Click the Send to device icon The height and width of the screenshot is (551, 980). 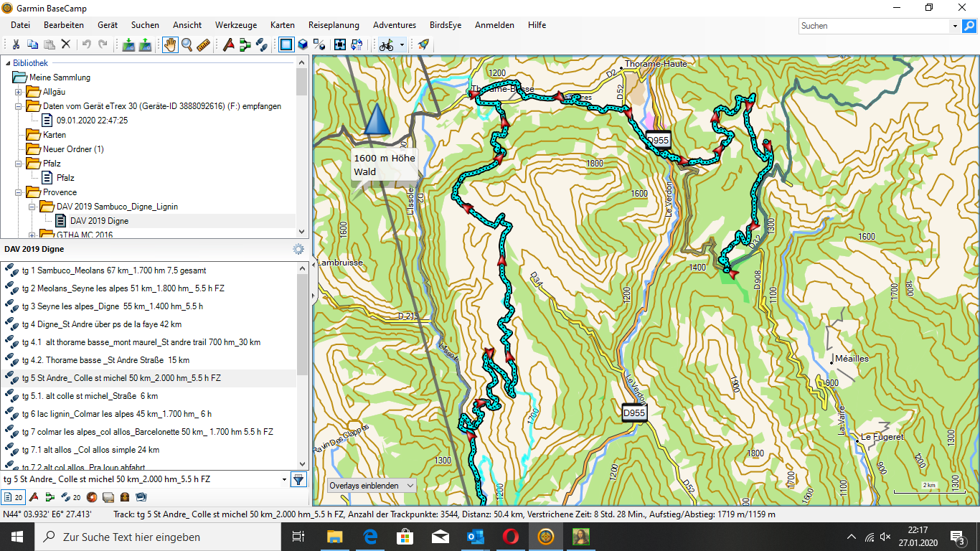(128, 44)
